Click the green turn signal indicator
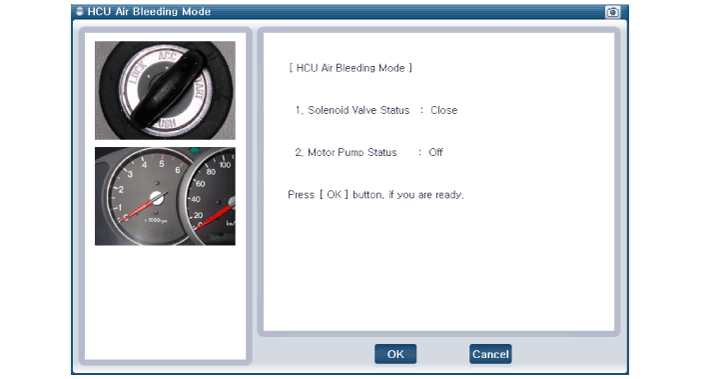The height and width of the screenshot is (379, 701). (x=195, y=151)
